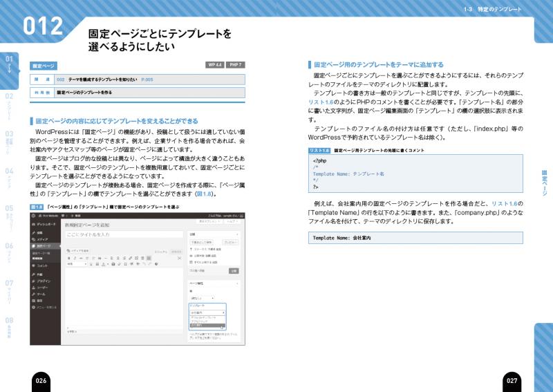Click the Justify icon in the second toolbar row
The width and height of the screenshot is (553, 392).
pyautogui.click(x=97, y=264)
